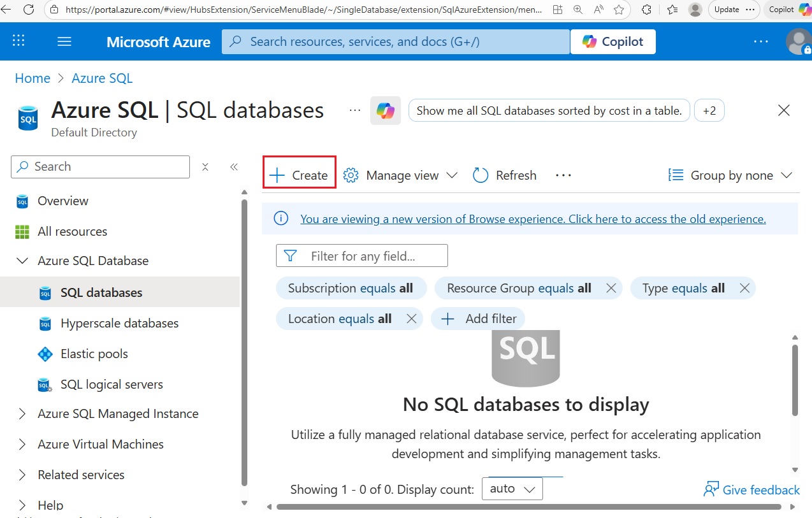
Task: Open the old Browse experience link
Action: click(533, 219)
